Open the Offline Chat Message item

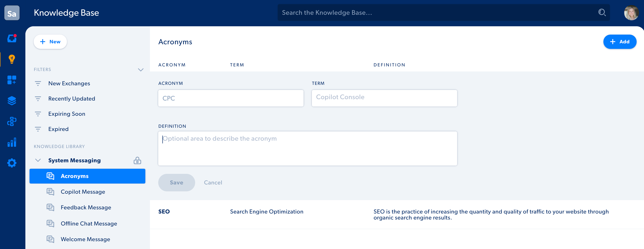[x=89, y=223]
